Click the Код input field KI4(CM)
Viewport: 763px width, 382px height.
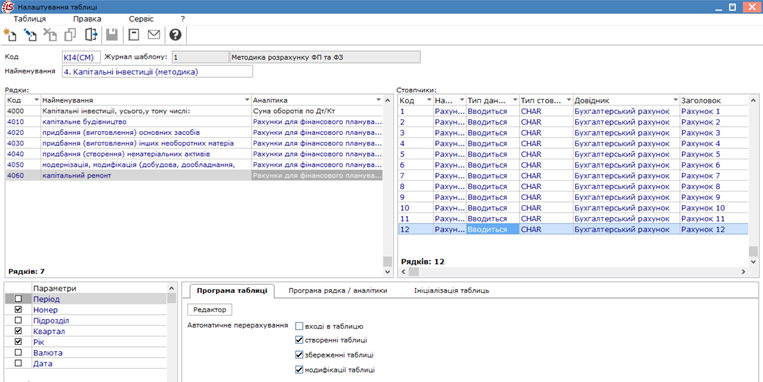tap(81, 57)
